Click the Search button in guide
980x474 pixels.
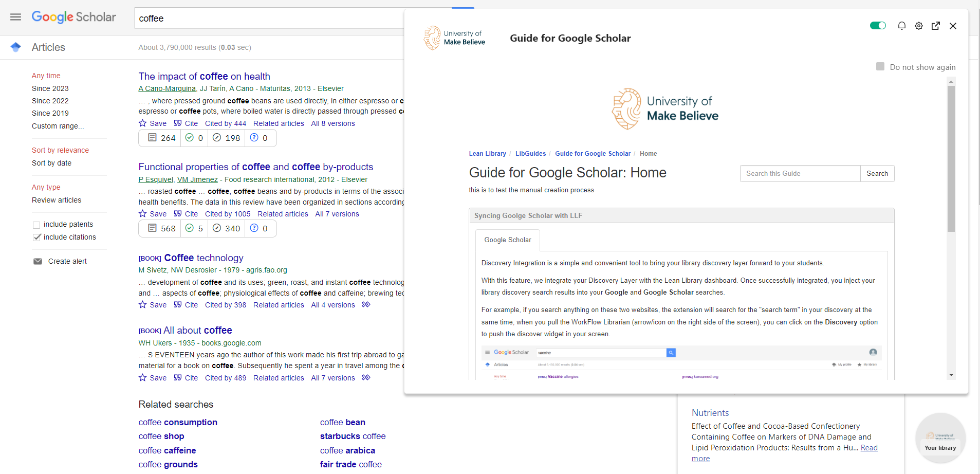(x=877, y=173)
